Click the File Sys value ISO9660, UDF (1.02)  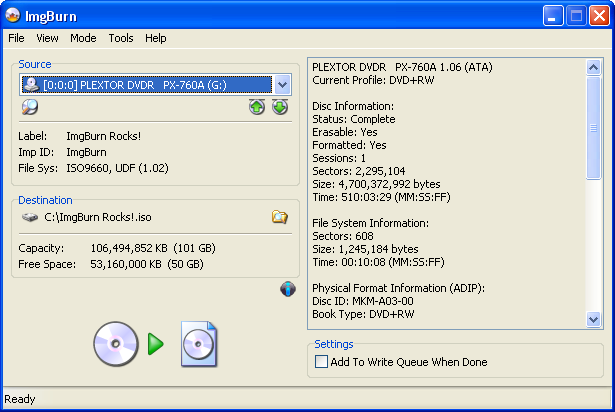tap(117, 168)
